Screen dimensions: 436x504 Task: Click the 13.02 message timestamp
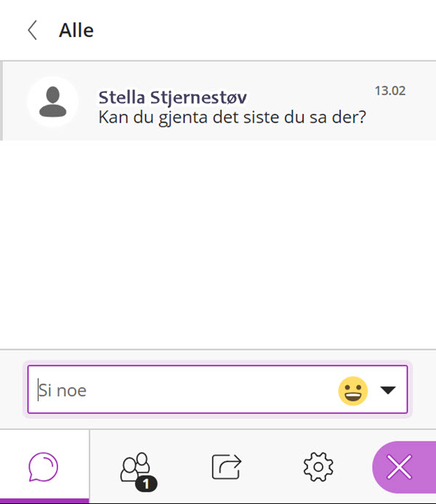coord(390,91)
